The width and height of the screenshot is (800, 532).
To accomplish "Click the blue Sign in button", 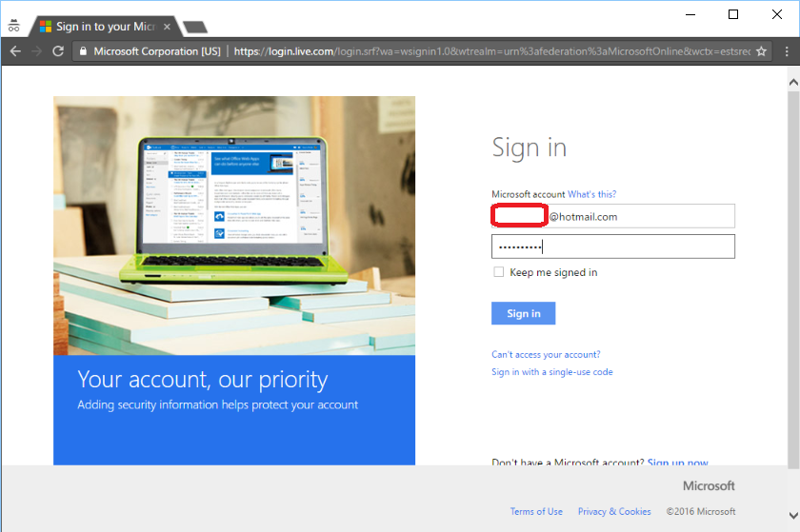I will (x=524, y=313).
